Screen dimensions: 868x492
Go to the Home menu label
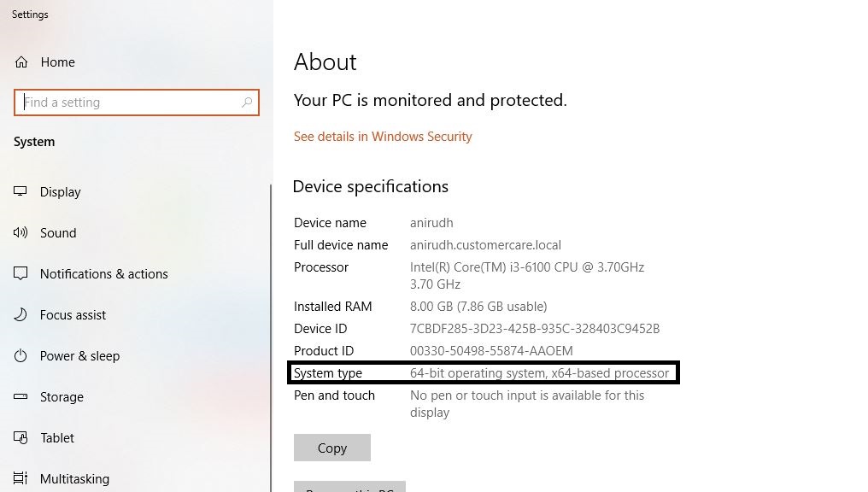57,62
